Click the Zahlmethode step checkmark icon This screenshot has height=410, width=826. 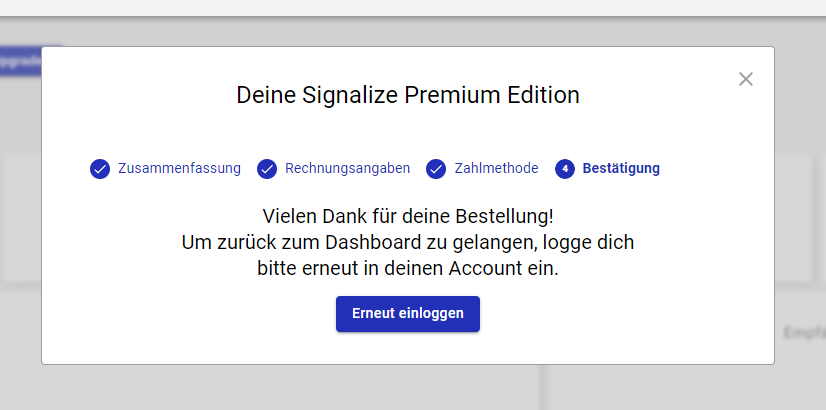(x=436, y=169)
